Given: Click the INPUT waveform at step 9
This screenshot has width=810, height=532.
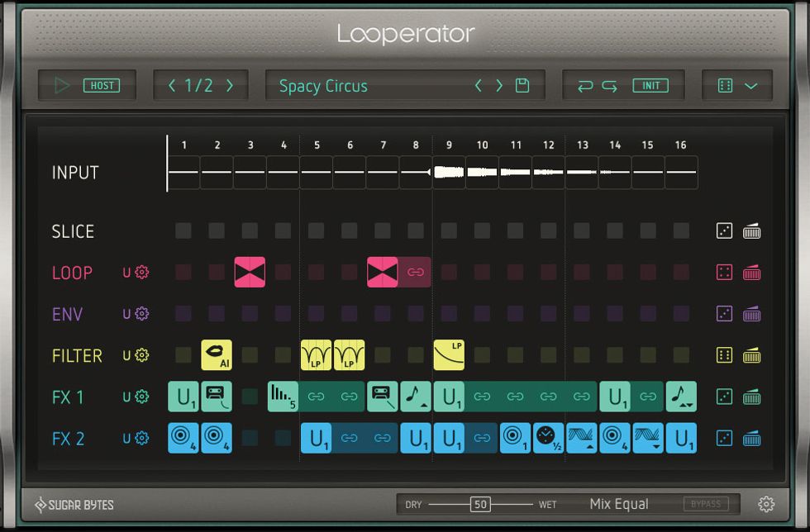Looking at the screenshot, I should 449,173.
